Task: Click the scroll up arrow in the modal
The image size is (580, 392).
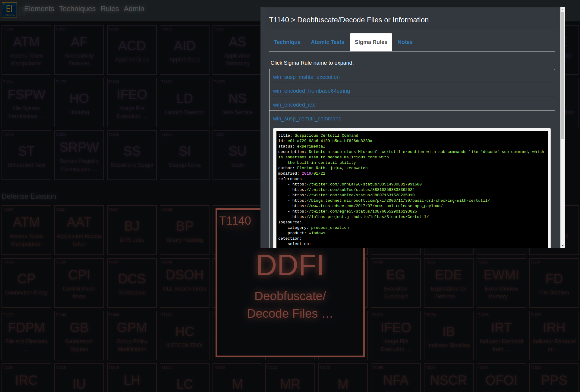Action: (x=563, y=10)
